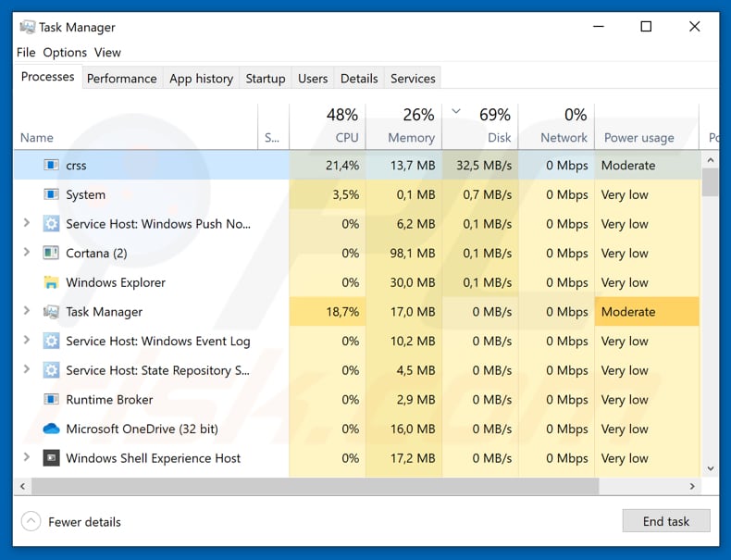This screenshot has height=560, width=731.
Task: Sort by the Power usage column header
Action: pyautogui.click(x=647, y=127)
